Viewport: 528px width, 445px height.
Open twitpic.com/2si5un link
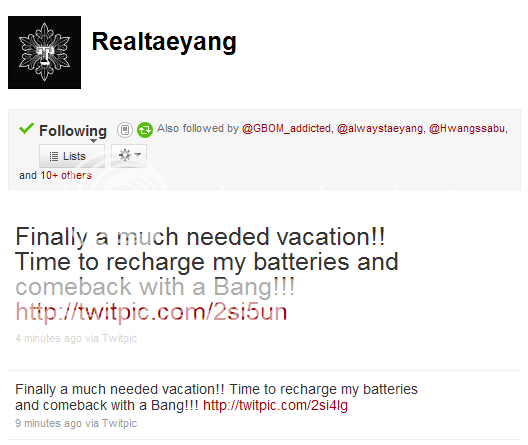(x=151, y=312)
